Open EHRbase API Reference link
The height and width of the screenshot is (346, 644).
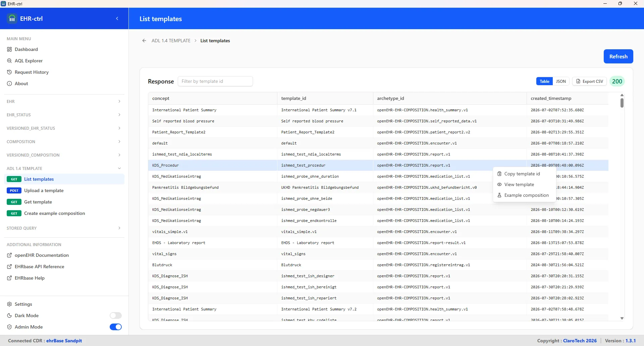click(x=39, y=267)
